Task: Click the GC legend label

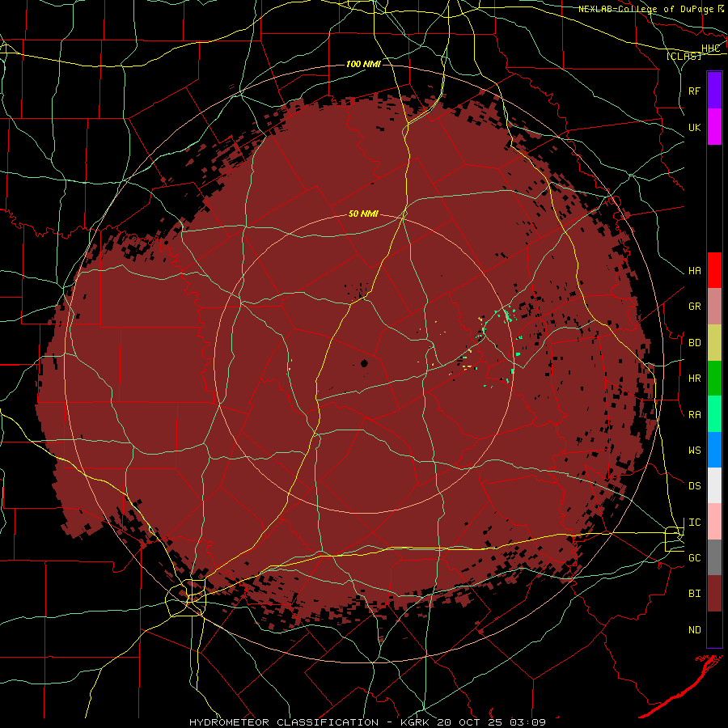Action: pyautogui.click(x=694, y=558)
